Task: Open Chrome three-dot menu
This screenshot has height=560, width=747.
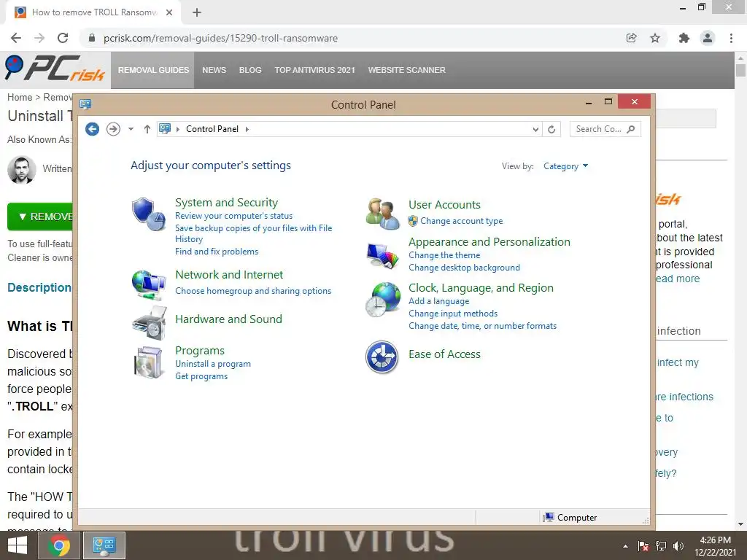Action: (x=731, y=38)
